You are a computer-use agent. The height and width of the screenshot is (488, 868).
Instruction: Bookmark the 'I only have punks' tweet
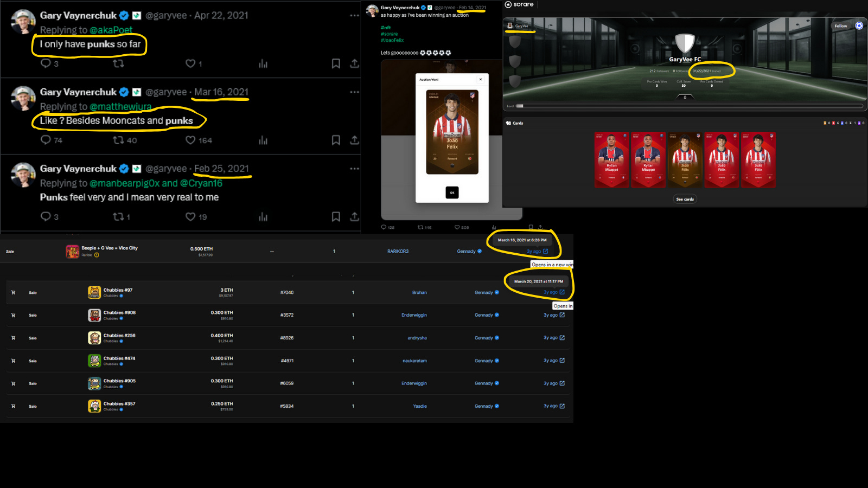pyautogui.click(x=336, y=63)
